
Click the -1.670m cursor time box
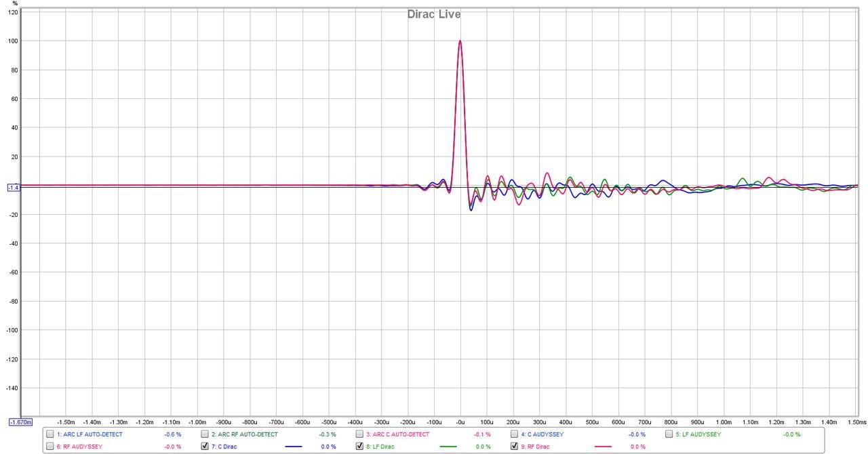click(20, 422)
